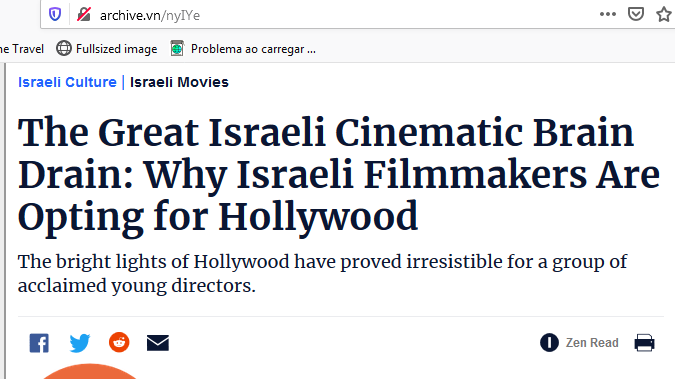Open the Fullsized image bookmark
The image size is (675, 379).
(107, 49)
